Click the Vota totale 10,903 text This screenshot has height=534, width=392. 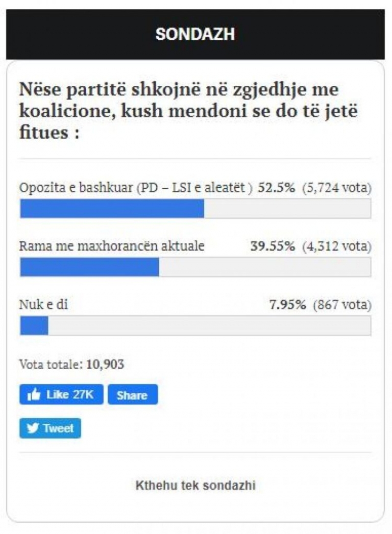pyautogui.click(x=72, y=364)
